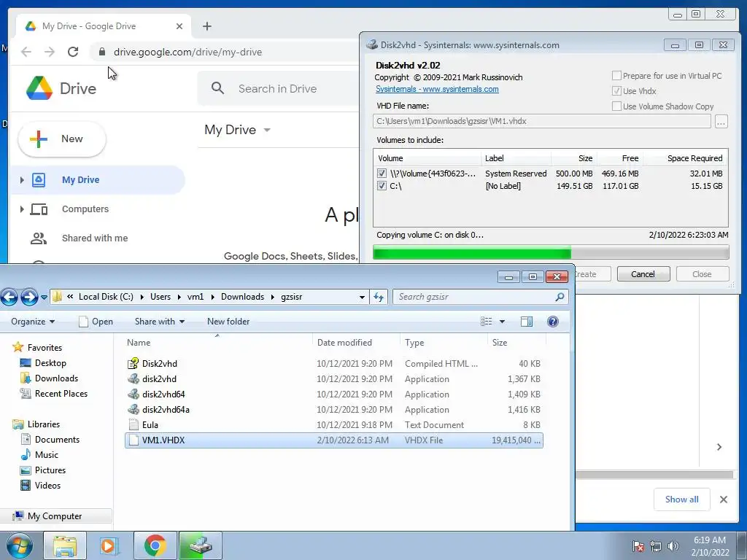Open a new Chrome tab
Screen dimensions: 747x560
[206, 26]
